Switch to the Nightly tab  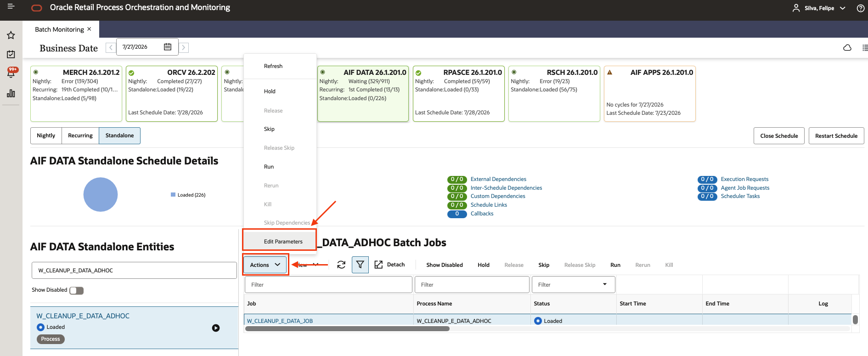[46, 136]
